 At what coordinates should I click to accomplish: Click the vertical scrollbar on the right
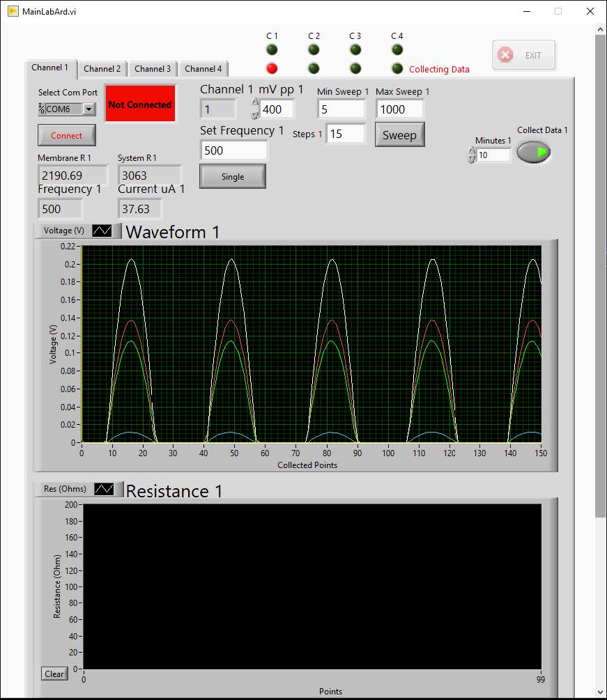coord(600,279)
